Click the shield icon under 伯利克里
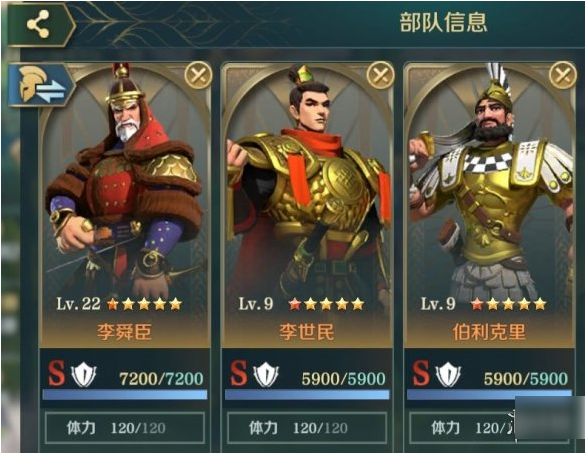Screen dimensions: 585x457 coord(448,375)
